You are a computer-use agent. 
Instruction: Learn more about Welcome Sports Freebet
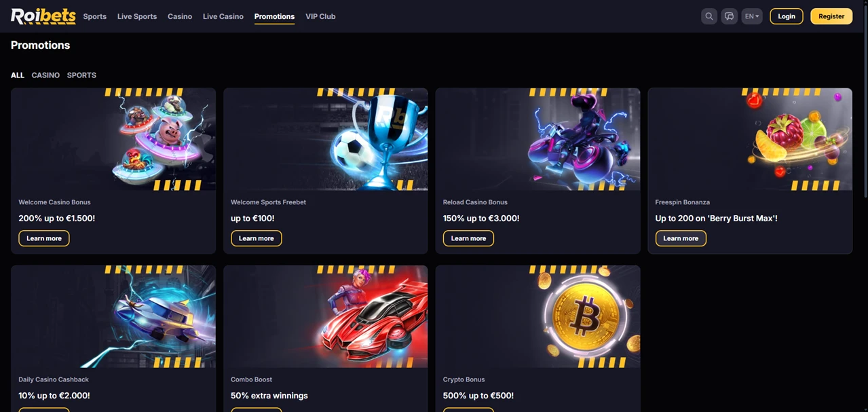point(257,238)
